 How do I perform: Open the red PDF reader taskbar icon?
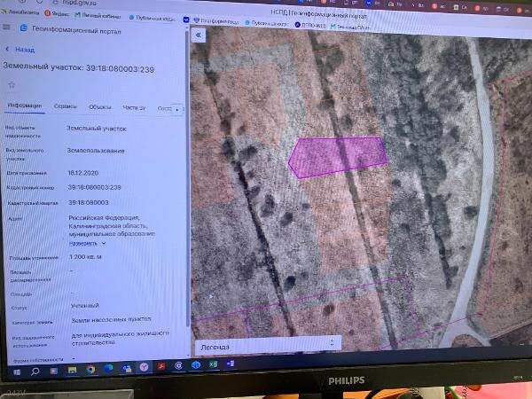[161, 366]
